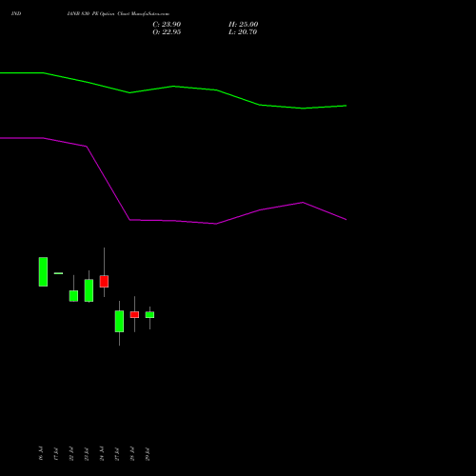The width and height of the screenshot is (476, 476).
Task: Click the chart title containing 'PE Option Chart'
Action: (118, 13)
